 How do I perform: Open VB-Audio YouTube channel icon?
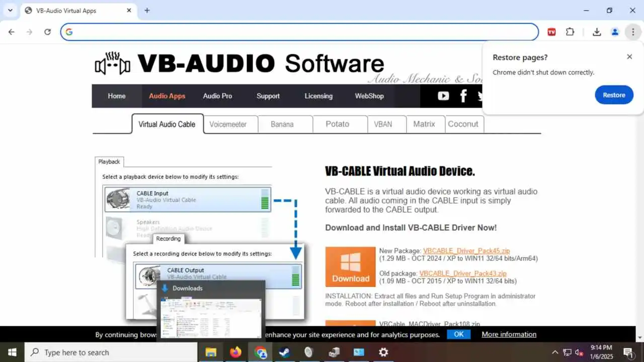[x=443, y=96]
